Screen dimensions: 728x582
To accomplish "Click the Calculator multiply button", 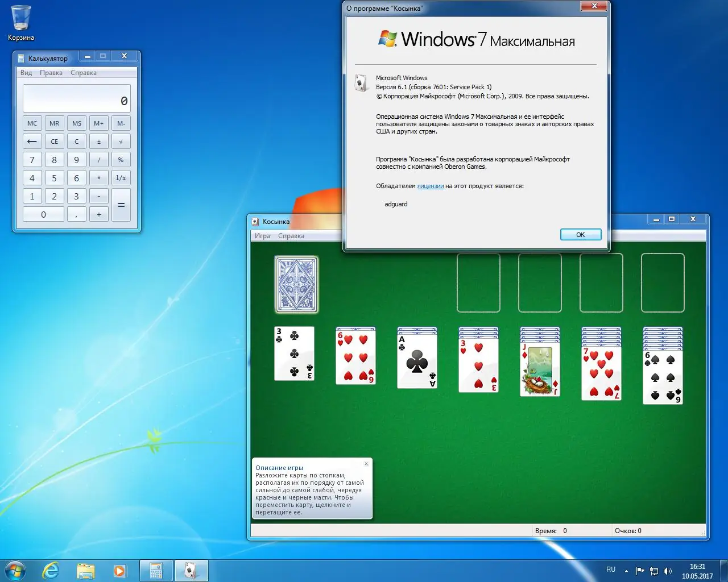I will coord(98,178).
